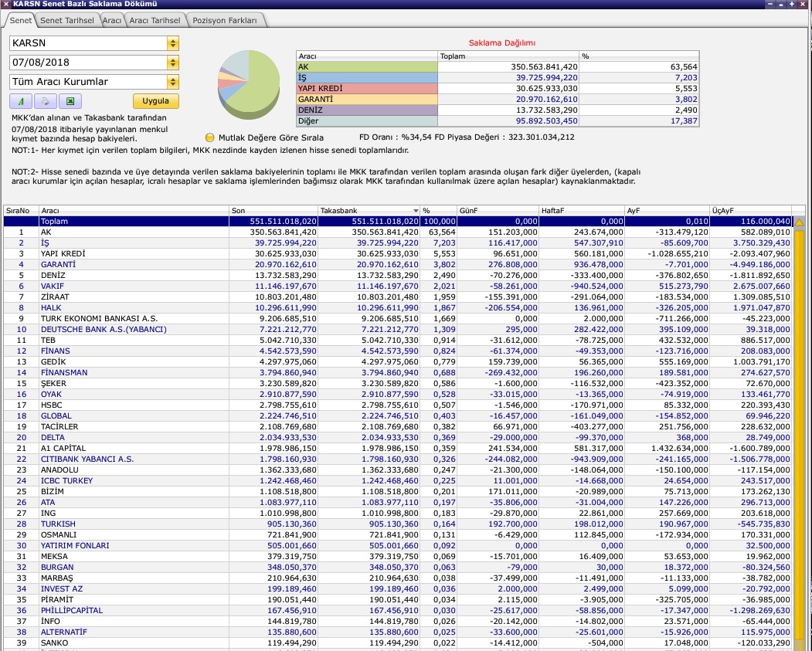The width and height of the screenshot is (812, 651).
Task: Click the printer icon button
Action: (x=46, y=101)
